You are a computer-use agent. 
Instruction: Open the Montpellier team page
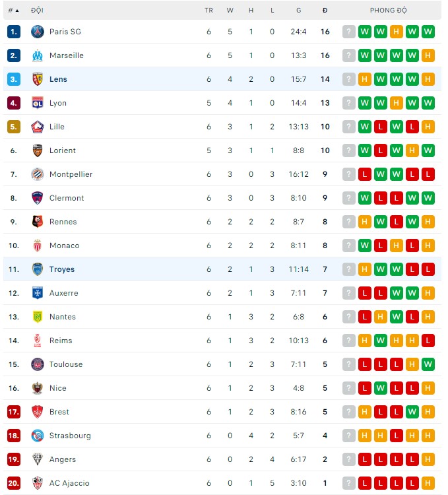point(71,174)
